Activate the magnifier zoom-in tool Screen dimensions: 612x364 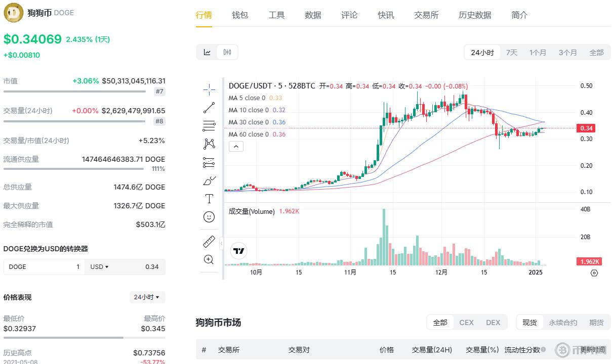coord(209,259)
